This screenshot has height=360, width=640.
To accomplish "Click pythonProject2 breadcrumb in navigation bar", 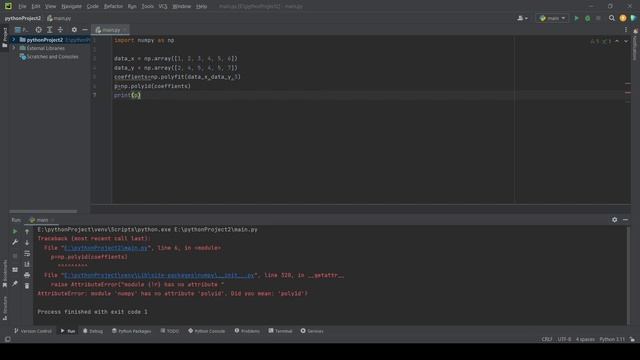I will point(23,18).
